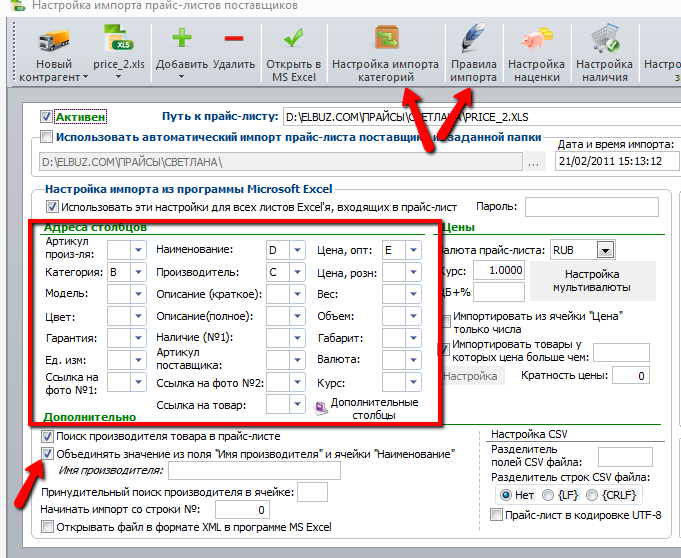Viewport: 681px width, 558px height.
Task: Click the red minus Удалить icon
Action: pos(234,39)
